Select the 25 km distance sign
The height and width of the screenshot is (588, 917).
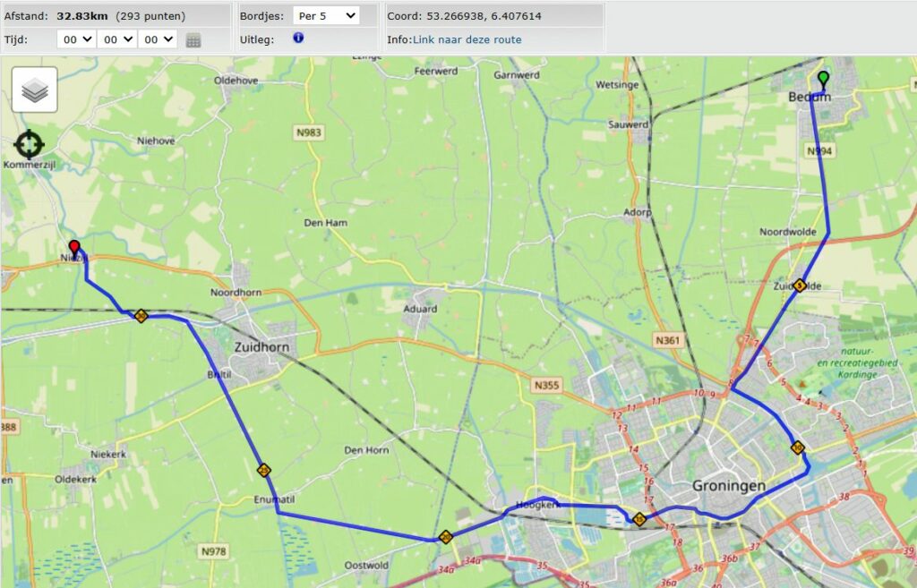(x=264, y=470)
